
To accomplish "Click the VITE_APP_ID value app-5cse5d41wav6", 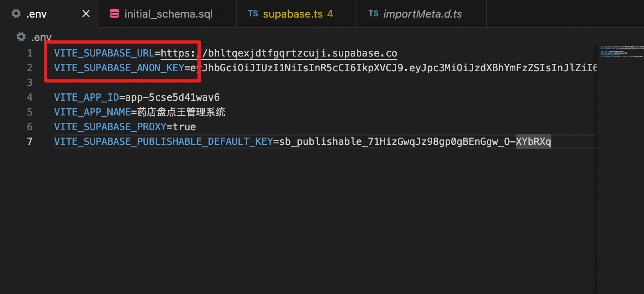I will [x=172, y=97].
